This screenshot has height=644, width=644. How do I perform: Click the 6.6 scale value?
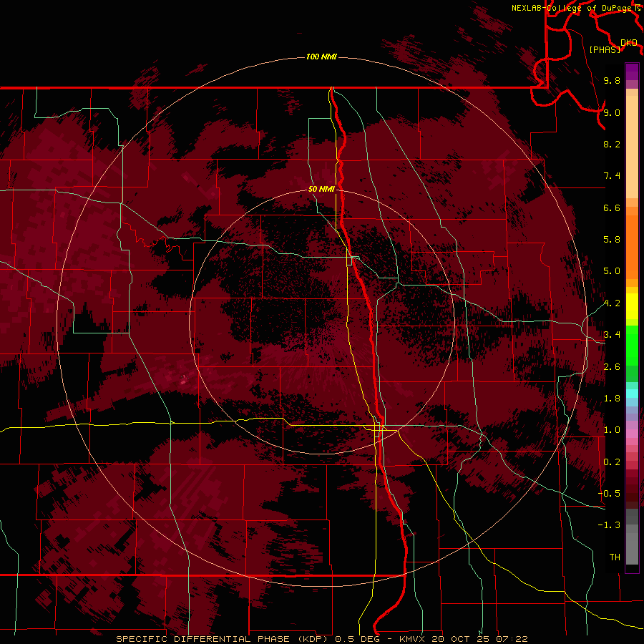click(x=612, y=208)
